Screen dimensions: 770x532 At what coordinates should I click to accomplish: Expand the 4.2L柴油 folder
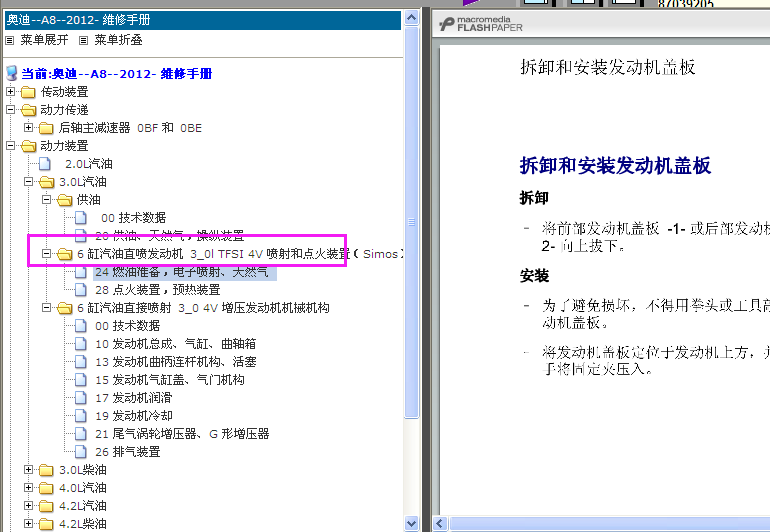tap(28, 524)
